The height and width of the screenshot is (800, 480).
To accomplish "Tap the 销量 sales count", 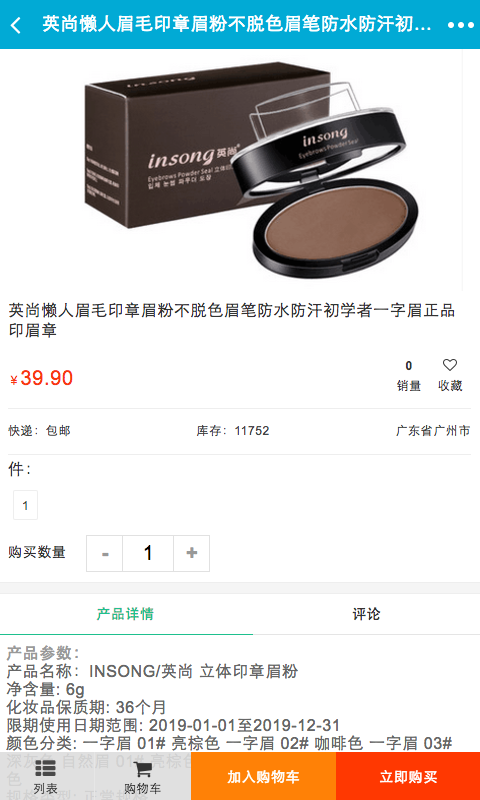I will 409,376.
